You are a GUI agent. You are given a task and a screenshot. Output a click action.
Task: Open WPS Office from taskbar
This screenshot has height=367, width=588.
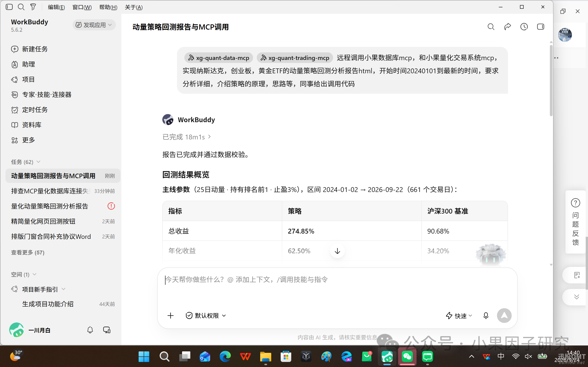tap(245, 357)
